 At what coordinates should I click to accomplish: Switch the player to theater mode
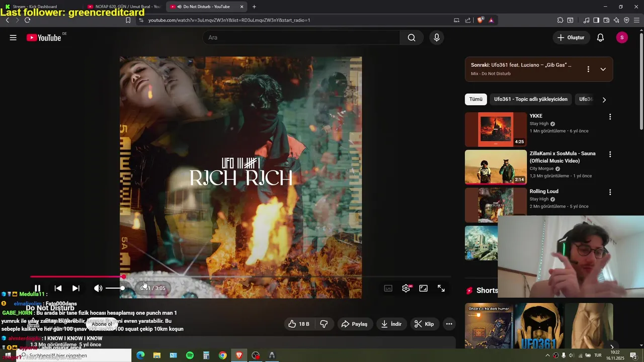(x=424, y=288)
